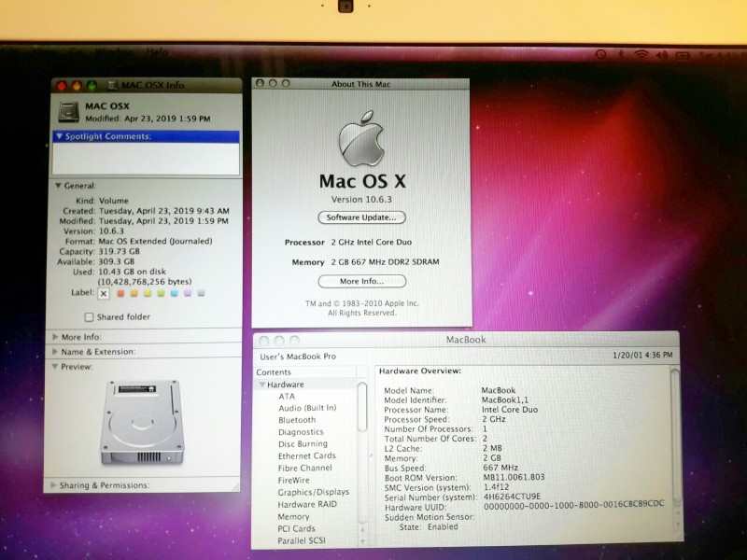Close the About This Mac window
The image size is (747, 560).
(260, 83)
